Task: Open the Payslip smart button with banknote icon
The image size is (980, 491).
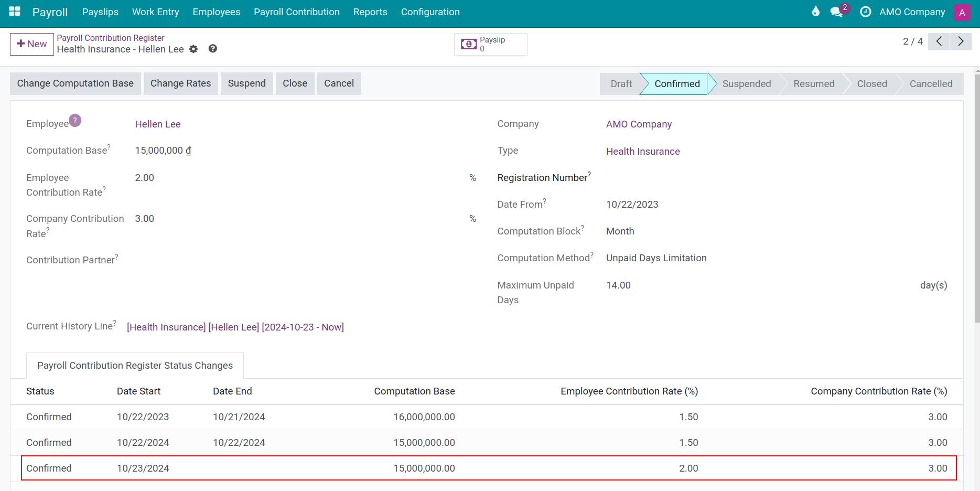Action: [490, 44]
